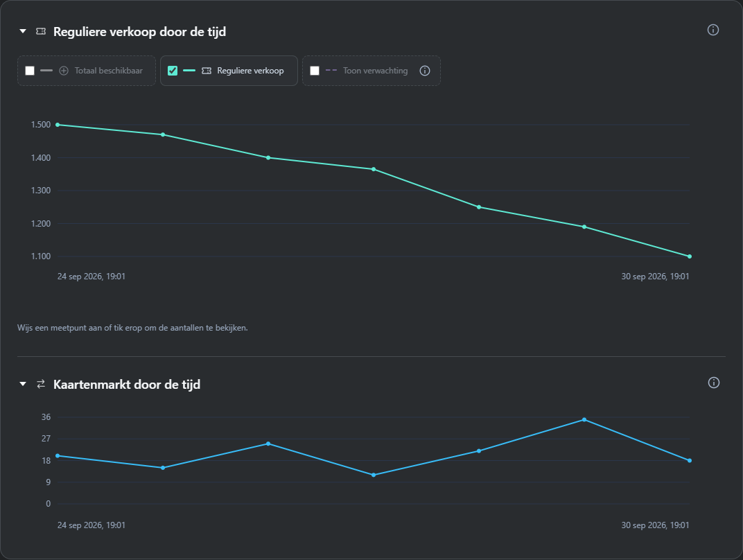Viewport: 743px width, 560px height.
Task: Click info icon beside Toon verwachting
Action: pos(425,71)
